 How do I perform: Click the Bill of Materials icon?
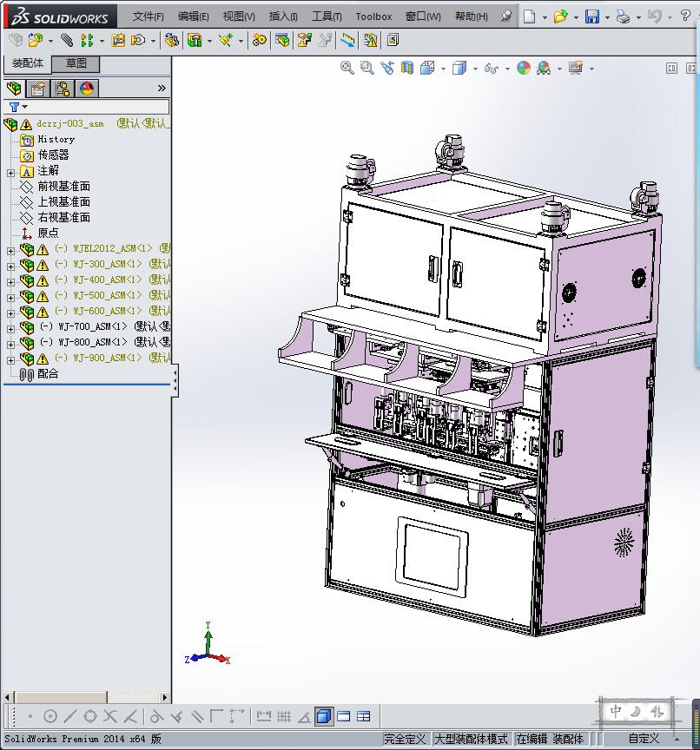coord(282,40)
